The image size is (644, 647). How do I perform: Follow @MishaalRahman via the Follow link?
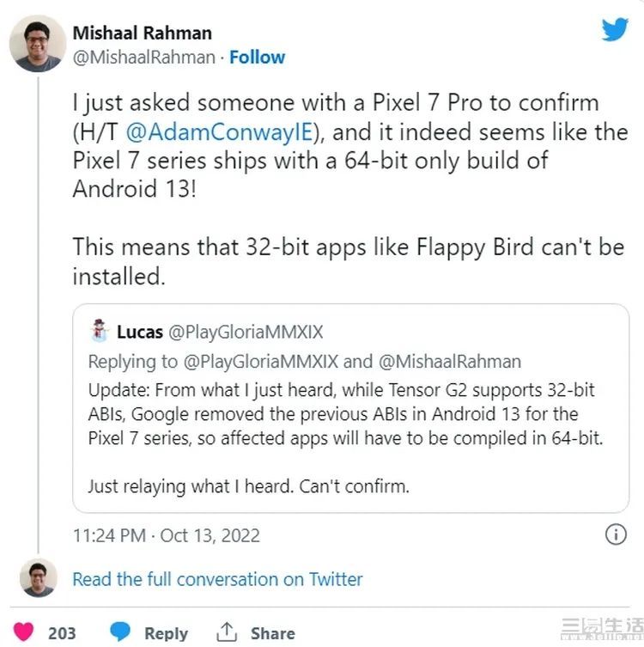(x=257, y=58)
